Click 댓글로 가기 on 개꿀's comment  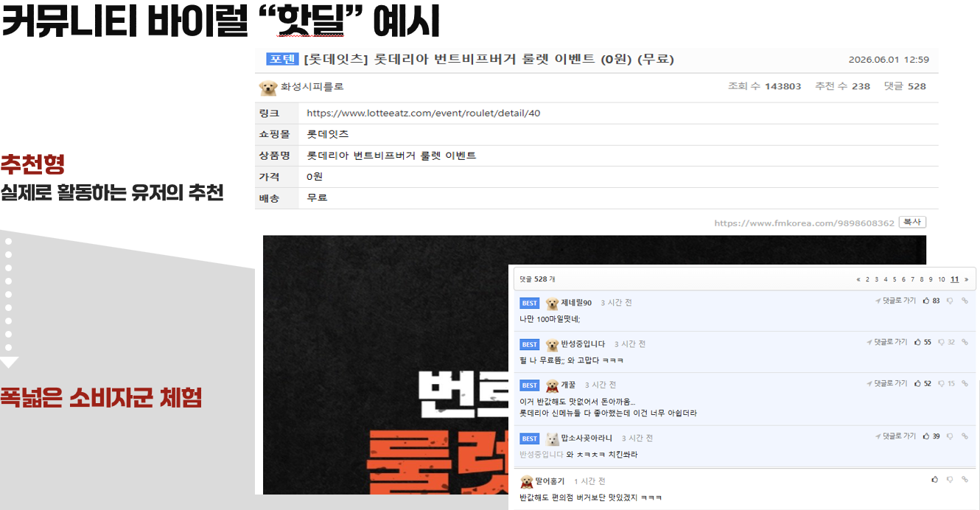pos(886,383)
